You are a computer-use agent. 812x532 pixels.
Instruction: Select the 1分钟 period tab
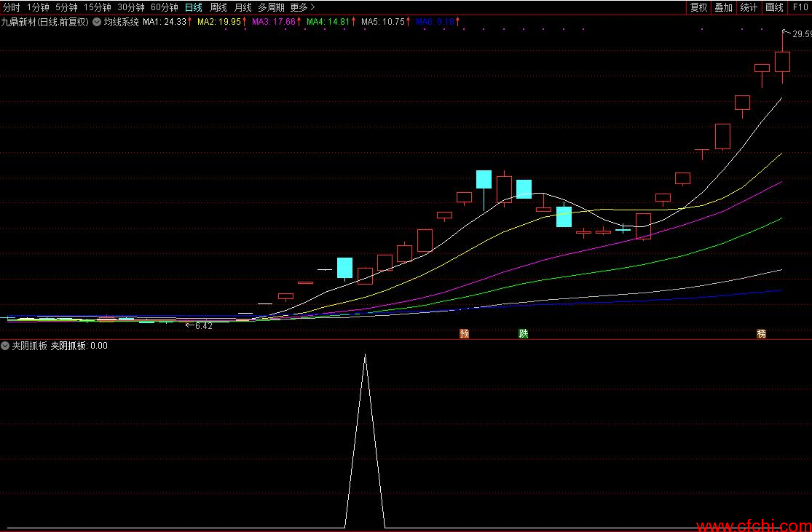(38, 7)
